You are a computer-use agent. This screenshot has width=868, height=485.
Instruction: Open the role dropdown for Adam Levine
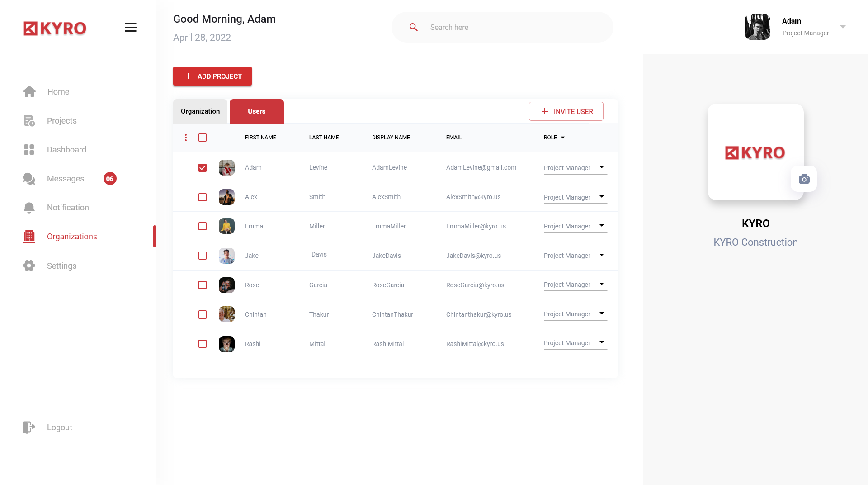(575, 168)
